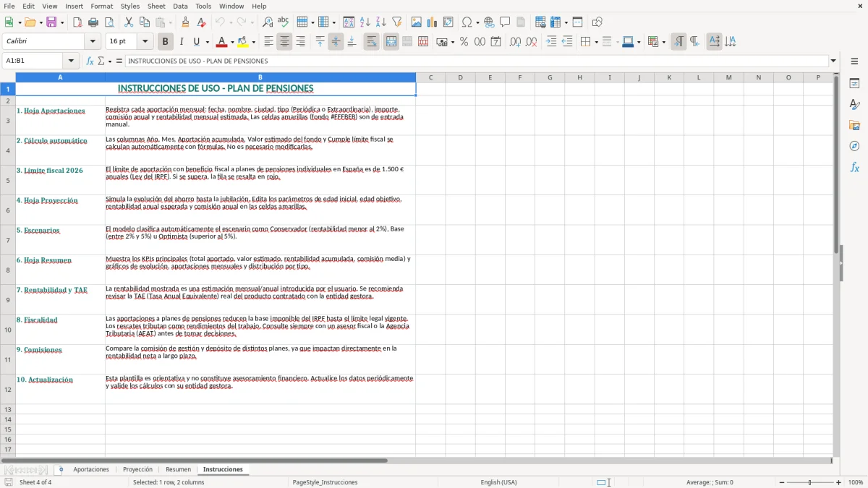
Task: Switch to the Resumen sheet tab
Action: (x=179, y=469)
